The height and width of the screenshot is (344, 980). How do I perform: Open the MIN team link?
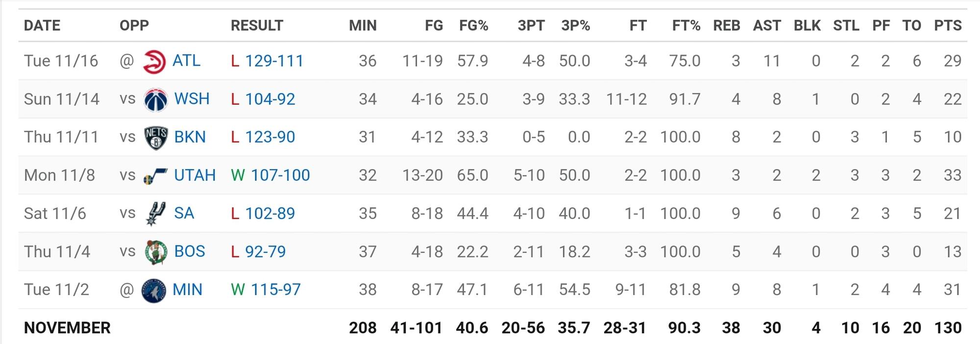click(x=187, y=290)
